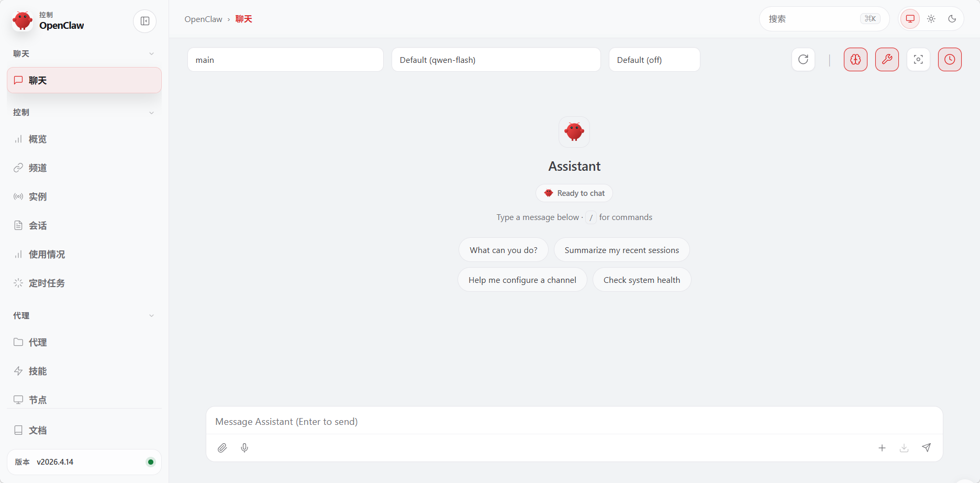Open the 节点 nodes page

coord(84,399)
